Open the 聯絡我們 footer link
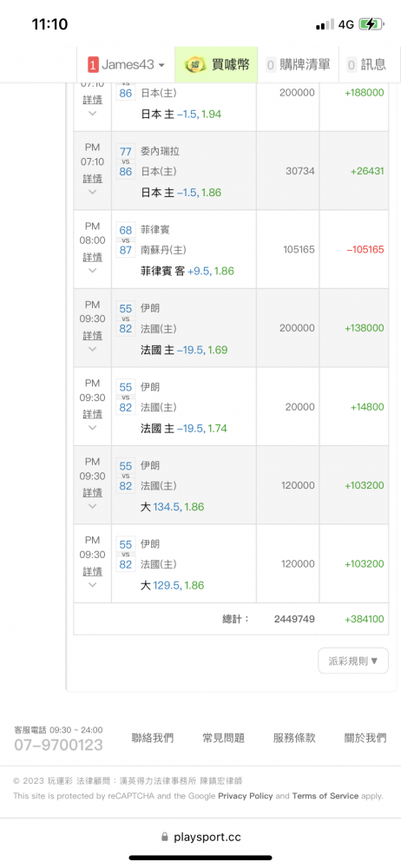The height and width of the screenshot is (868, 401). pos(152,738)
